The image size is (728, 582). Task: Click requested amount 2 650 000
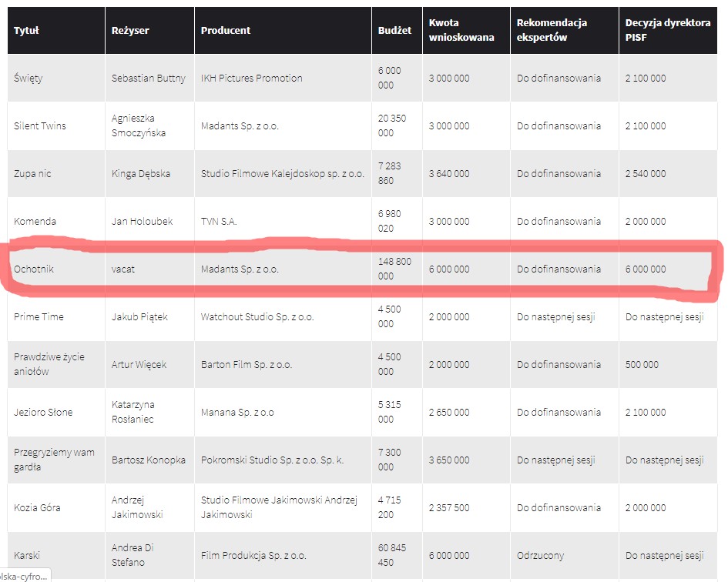(x=449, y=413)
